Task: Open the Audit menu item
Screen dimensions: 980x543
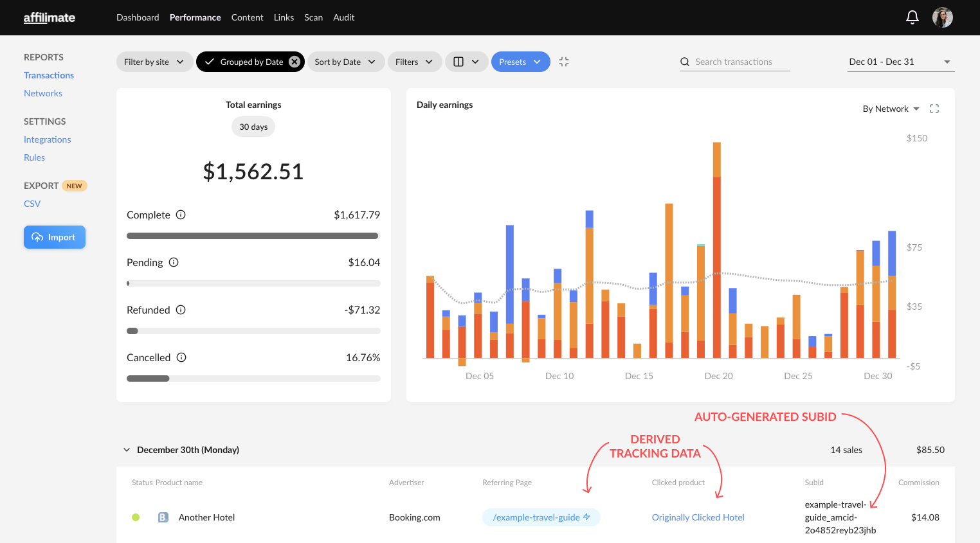Action: [343, 17]
